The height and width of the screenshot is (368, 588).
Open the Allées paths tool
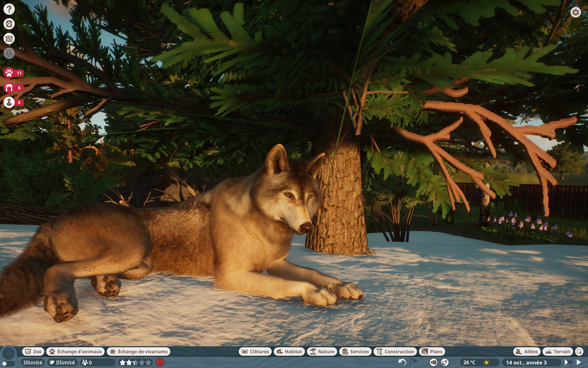[x=526, y=352]
